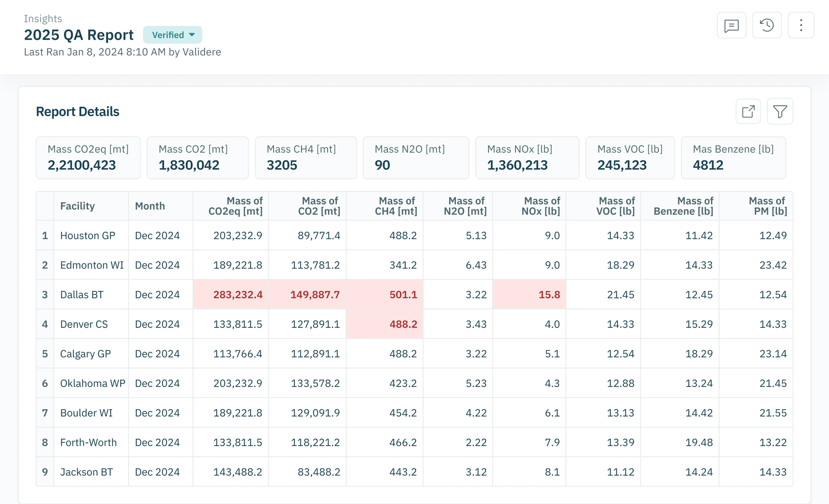829x504 pixels.
Task: Export report details with the open-external icon
Action: coord(748,111)
